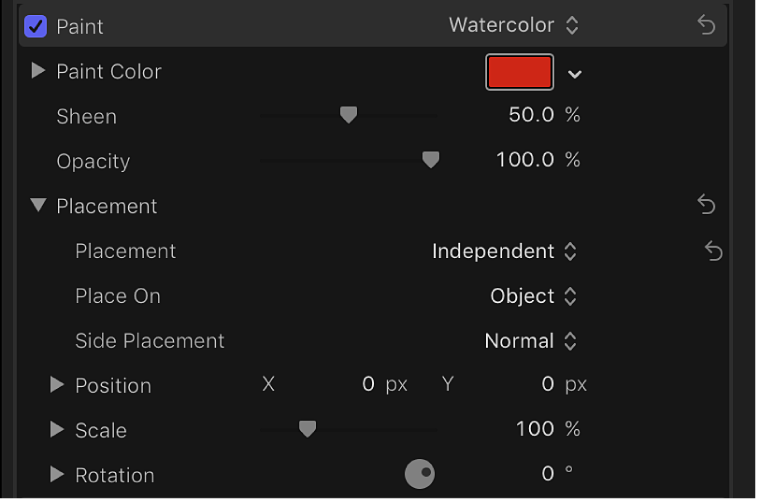Reset the Paint section with its arrow icon
The width and height of the screenshot is (758, 500).
[x=707, y=26]
